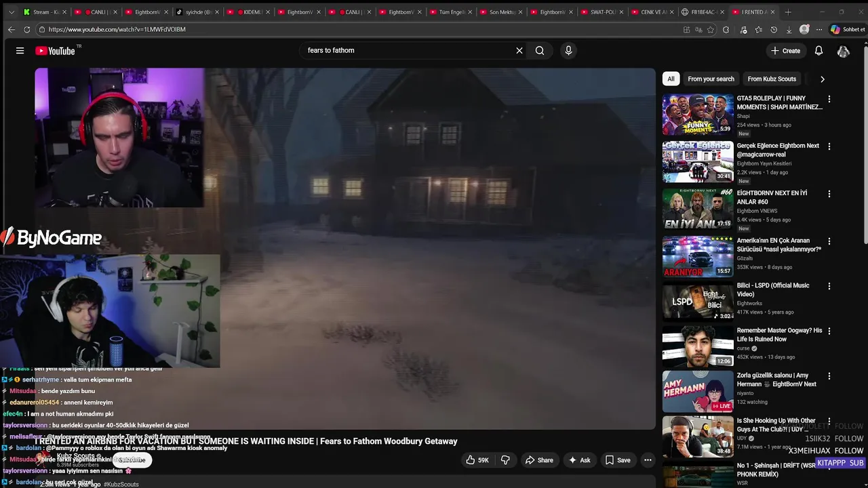Click the #KubzScouts hashtag link
The height and width of the screenshot is (488, 868).
(121, 485)
